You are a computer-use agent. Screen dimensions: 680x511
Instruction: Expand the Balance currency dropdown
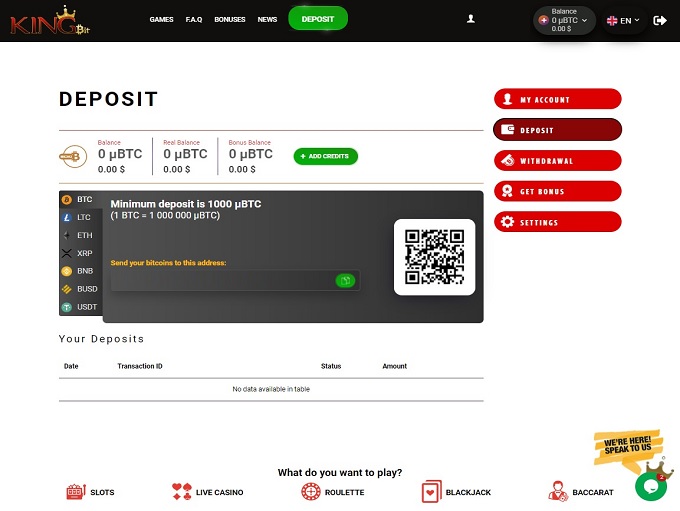tap(564, 20)
